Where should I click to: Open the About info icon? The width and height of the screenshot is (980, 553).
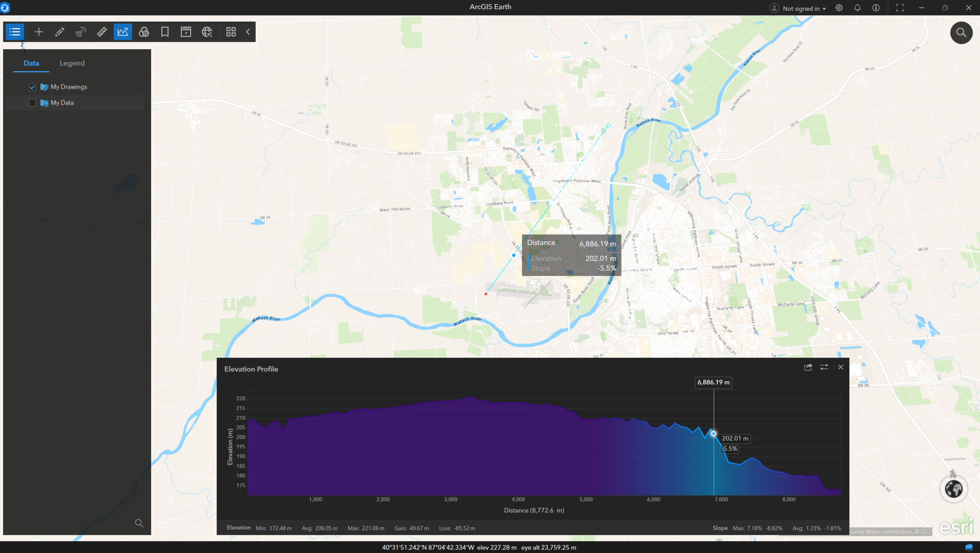tap(876, 8)
